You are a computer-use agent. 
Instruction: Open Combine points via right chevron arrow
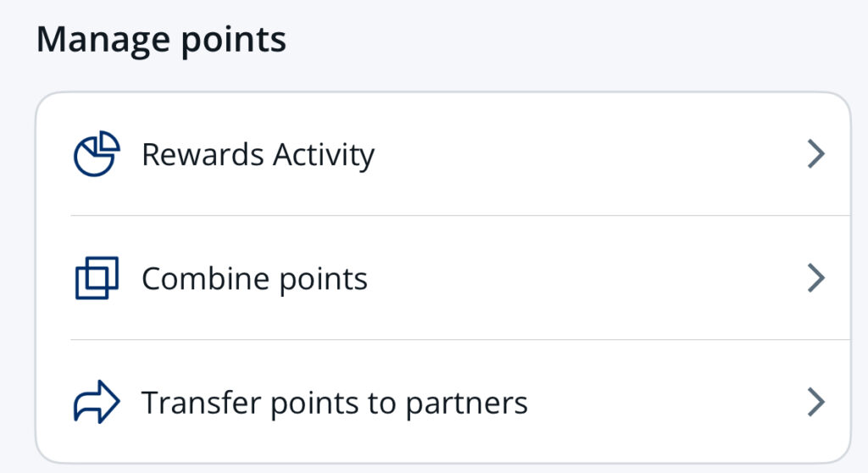[x=815, y=278]
